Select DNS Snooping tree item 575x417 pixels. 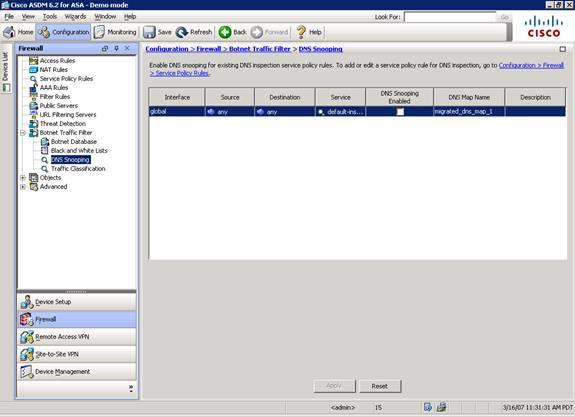point(70,160)
